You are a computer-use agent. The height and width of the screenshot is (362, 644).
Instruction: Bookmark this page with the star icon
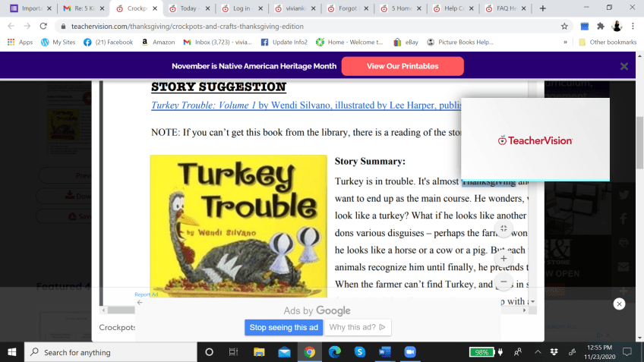[564, 25]
